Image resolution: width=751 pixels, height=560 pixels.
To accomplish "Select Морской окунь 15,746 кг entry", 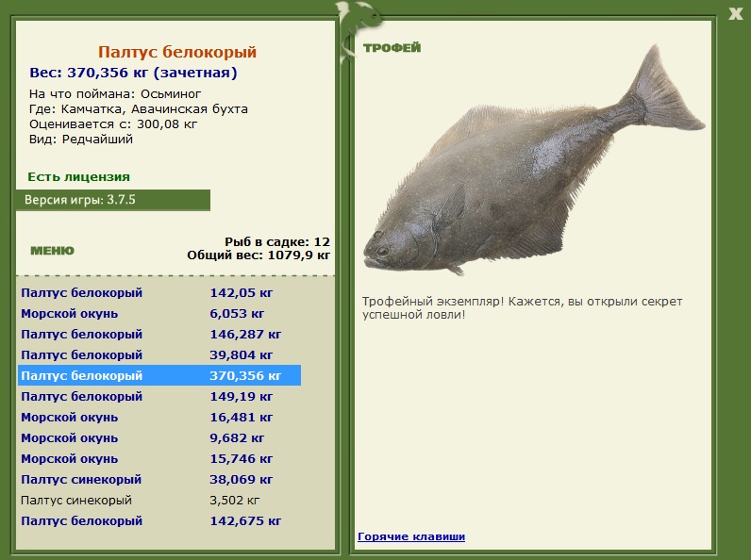I will coord(159,458).
